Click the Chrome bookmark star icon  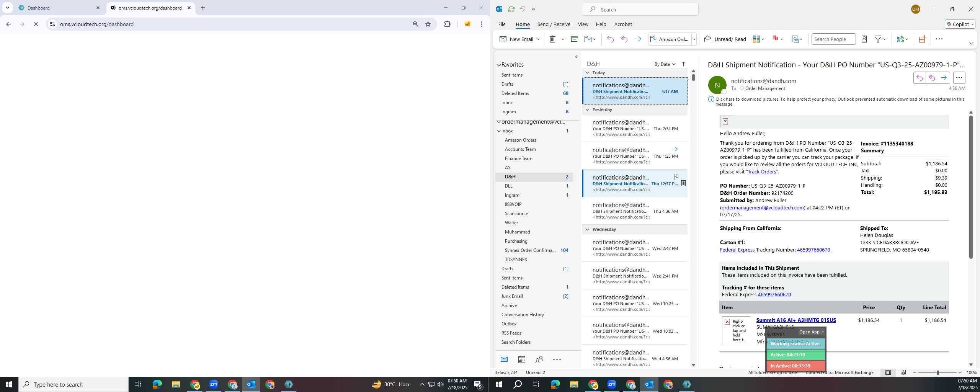[x=428, y=24]
